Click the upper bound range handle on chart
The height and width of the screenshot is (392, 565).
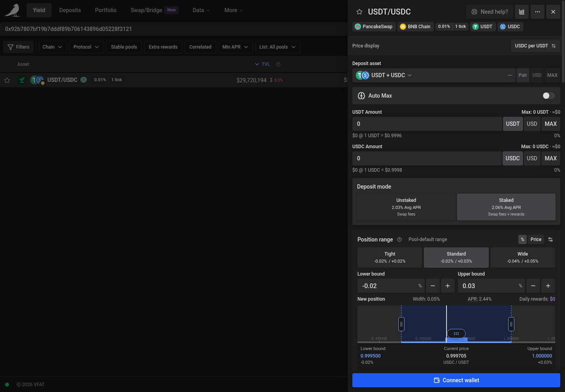[511, 324]
